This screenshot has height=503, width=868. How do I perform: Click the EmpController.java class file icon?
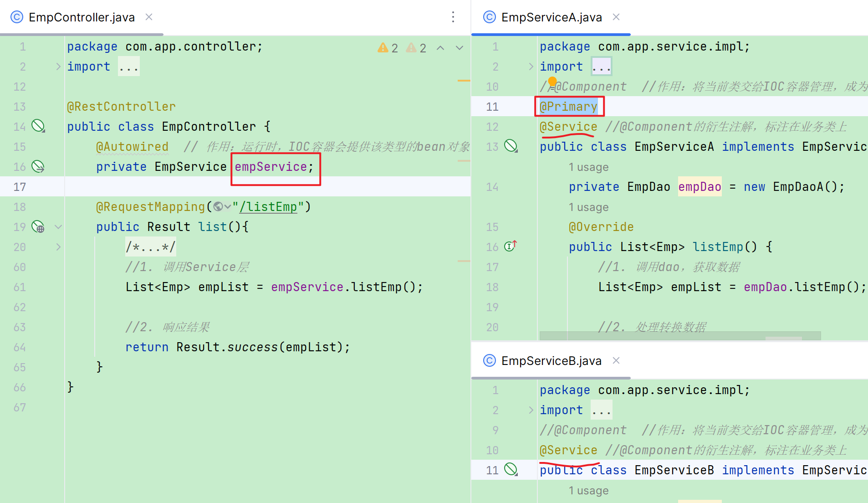tap(17, 17)
